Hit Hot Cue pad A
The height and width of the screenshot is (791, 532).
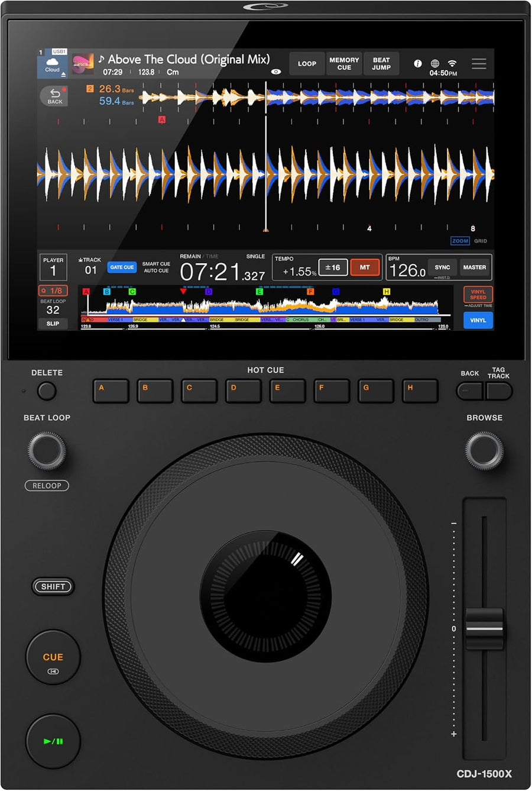point(111,391)
